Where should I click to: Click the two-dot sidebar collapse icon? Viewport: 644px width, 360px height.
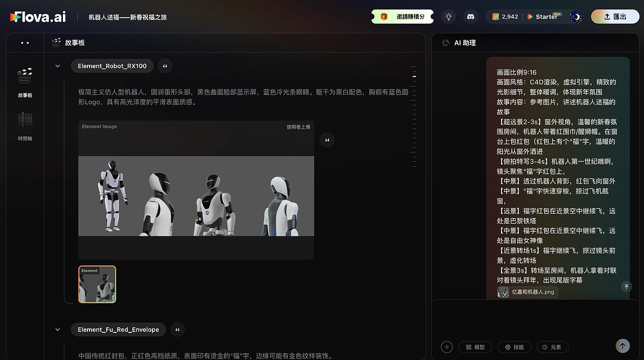pyautogui.click(x=25, y=43)
